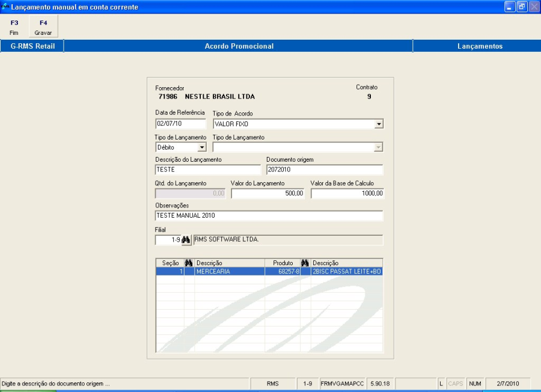This screenshot has width=541, height=392.
Task: Click the VALOR FIXO value in Tipo de Acordo
Action: (231, 124)
